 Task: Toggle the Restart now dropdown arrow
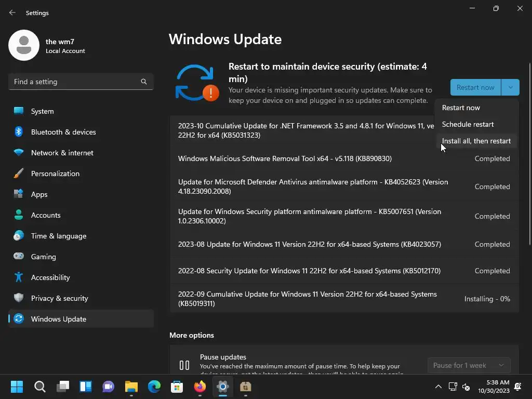[510, 87]
